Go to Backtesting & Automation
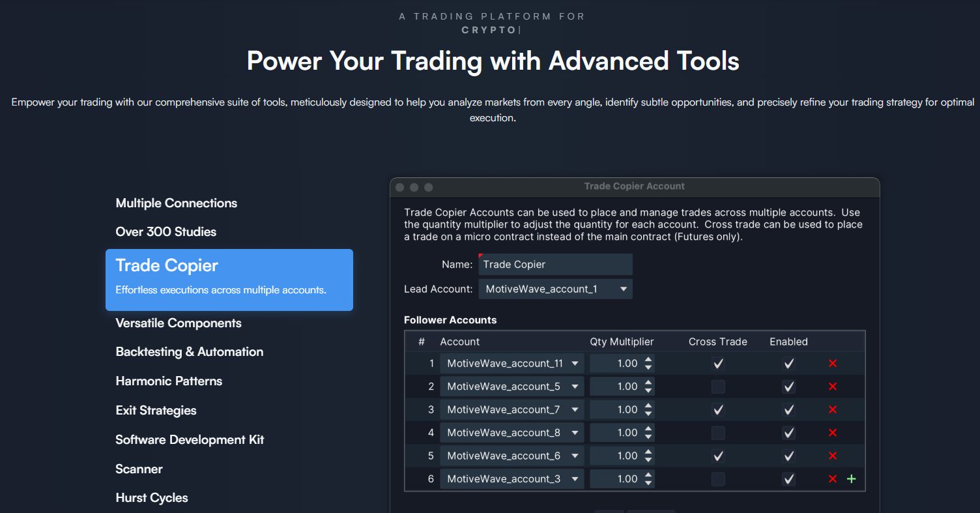Viewport: 980px width, 513px height. (190, 352)
